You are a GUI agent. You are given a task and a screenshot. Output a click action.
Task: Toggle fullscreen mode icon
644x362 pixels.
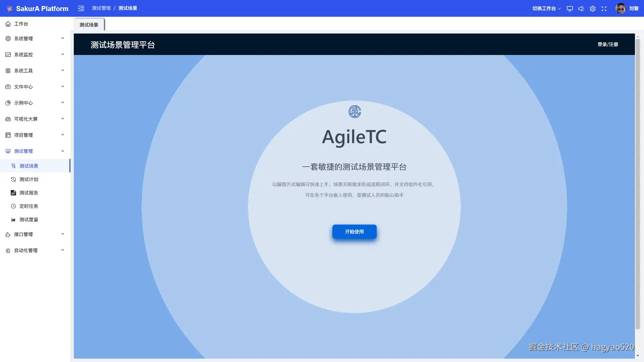click(x=604, y=9)
